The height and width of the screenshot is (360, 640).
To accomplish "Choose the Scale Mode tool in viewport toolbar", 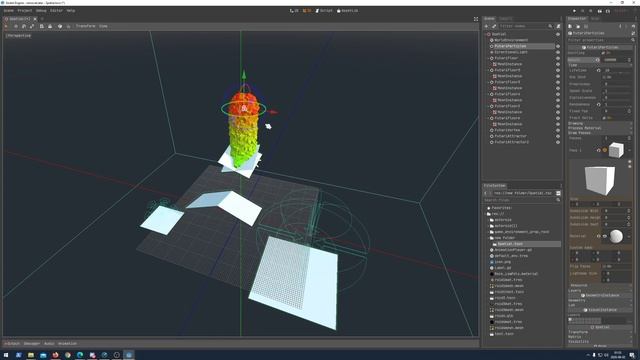I will [x=32, y=26].
